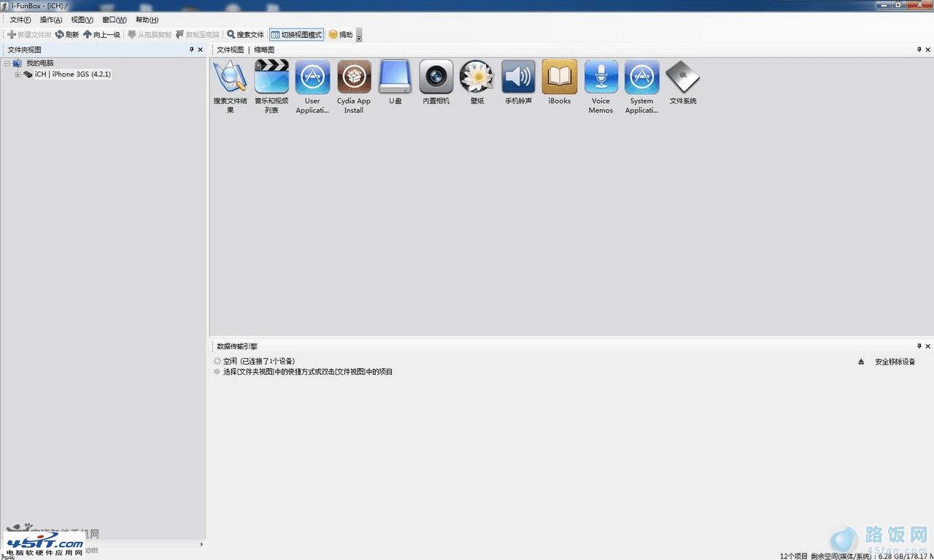This screenshot has width=934, height=560.
Task: Click the 安全移除设备 safely remove link
Action: [x=895, y=362]
